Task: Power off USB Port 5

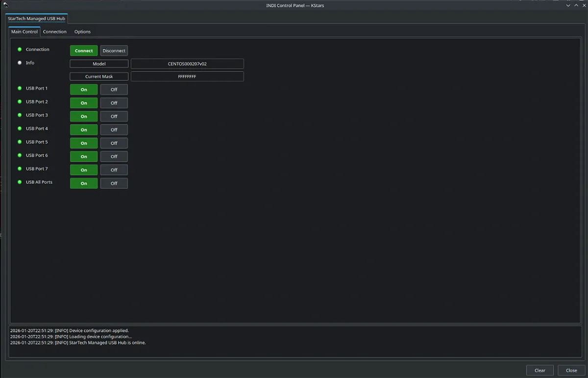Action: pyautogui.click(x=114, y=143)
